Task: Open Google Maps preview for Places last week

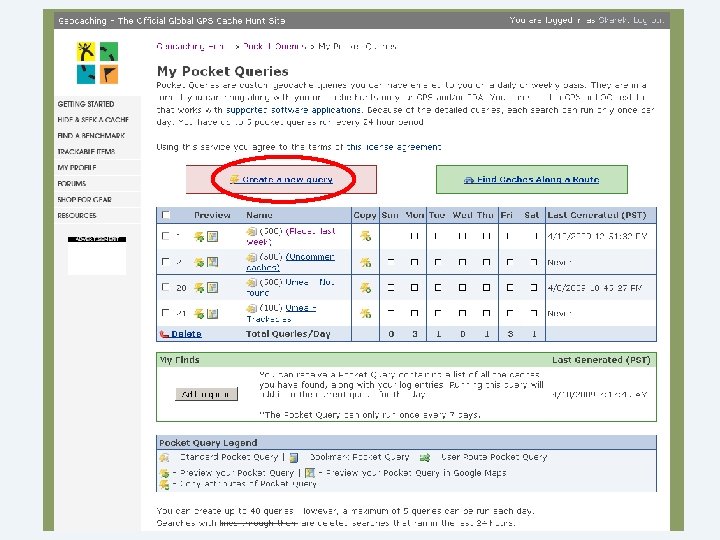Action: pos(212,236)
